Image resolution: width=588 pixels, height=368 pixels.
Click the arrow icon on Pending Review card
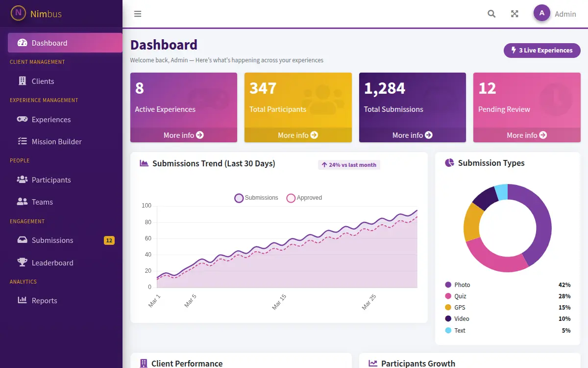543,135
